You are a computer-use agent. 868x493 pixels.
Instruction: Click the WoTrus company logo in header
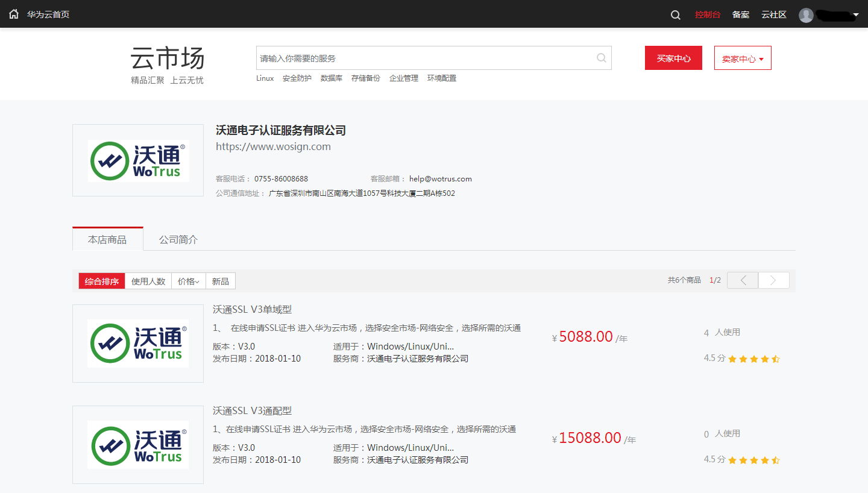(x=138, y=160)
